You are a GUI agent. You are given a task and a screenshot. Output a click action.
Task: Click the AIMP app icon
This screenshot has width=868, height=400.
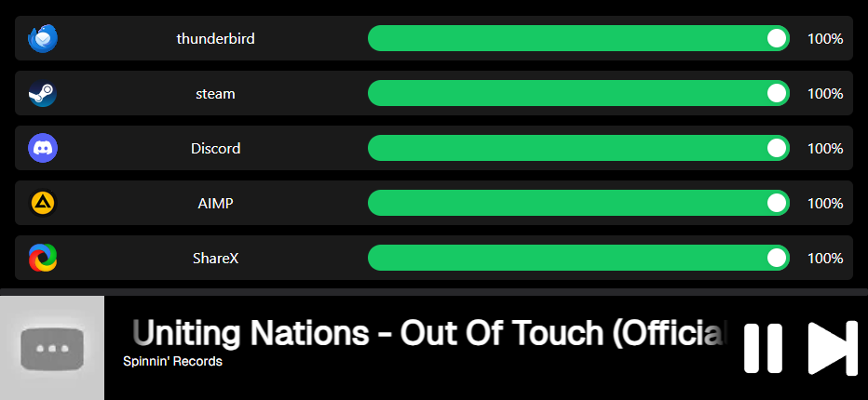pyautogui.click(x=43, y=203)
